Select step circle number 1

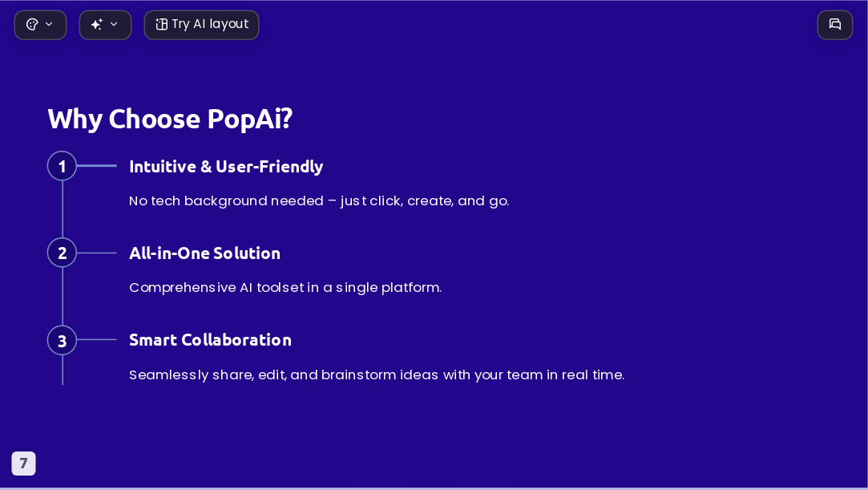[x=62, y=165]
